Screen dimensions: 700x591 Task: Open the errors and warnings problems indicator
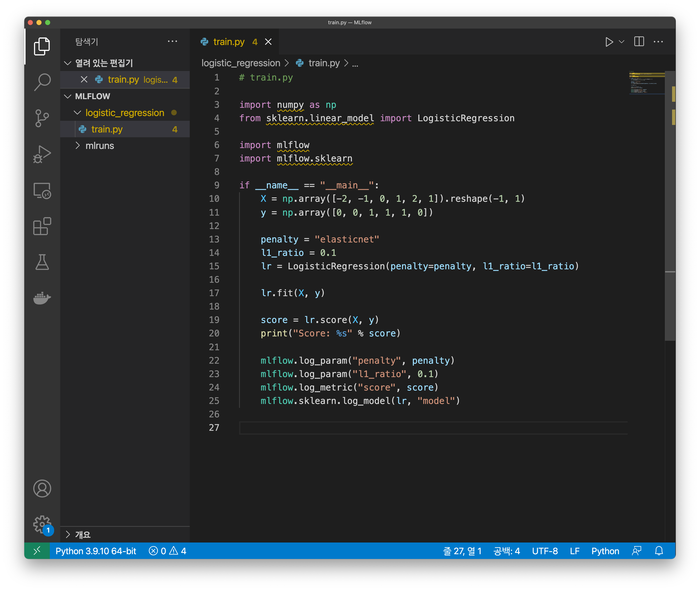(167, 551)
